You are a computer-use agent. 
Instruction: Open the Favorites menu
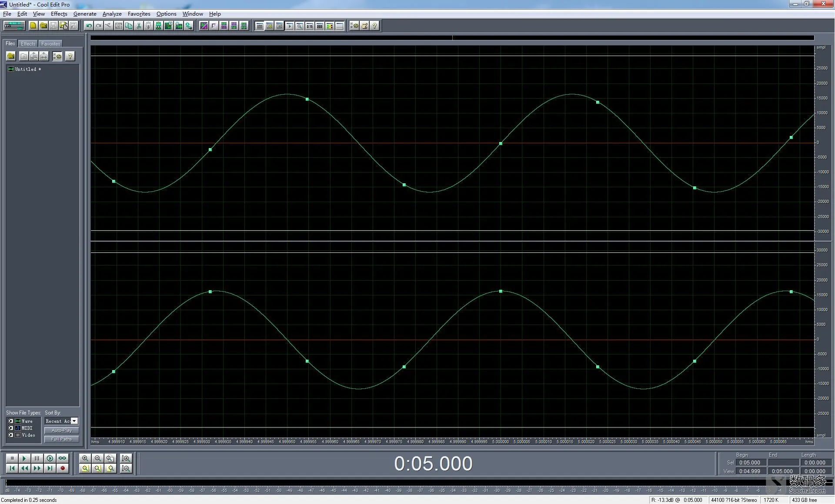coord(139,14)
